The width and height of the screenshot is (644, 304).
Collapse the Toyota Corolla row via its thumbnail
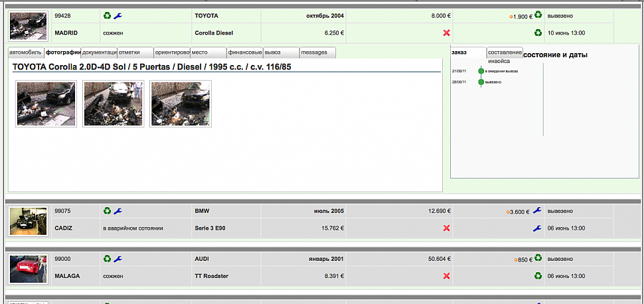28,25
